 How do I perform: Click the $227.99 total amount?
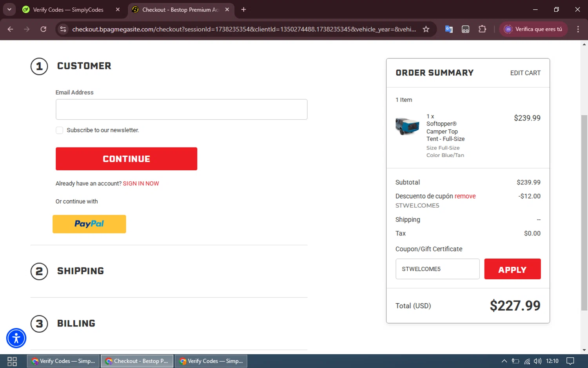click(x=515, y=306)
